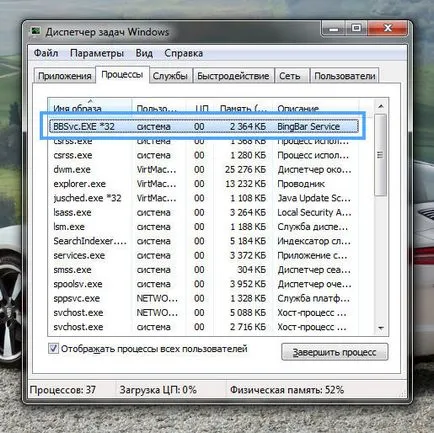Switch to the Службы tab

(x=170, y=76)
